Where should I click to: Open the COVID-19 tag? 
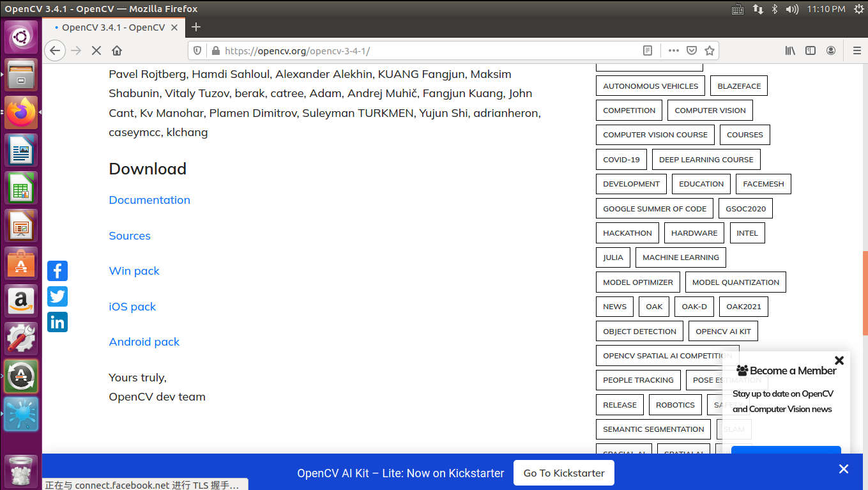(x=621, y=160)
